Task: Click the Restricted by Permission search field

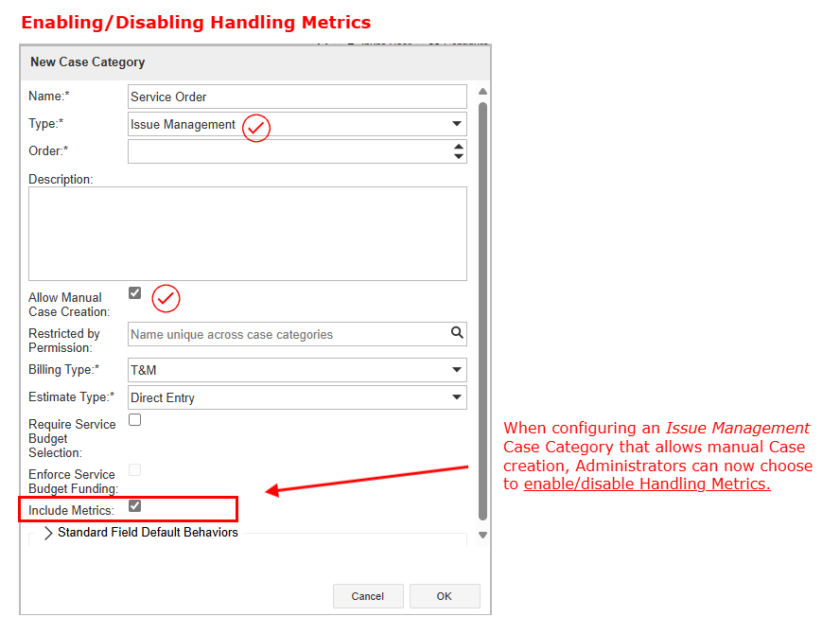Action: pyautogui.click(x=287, y=334)
